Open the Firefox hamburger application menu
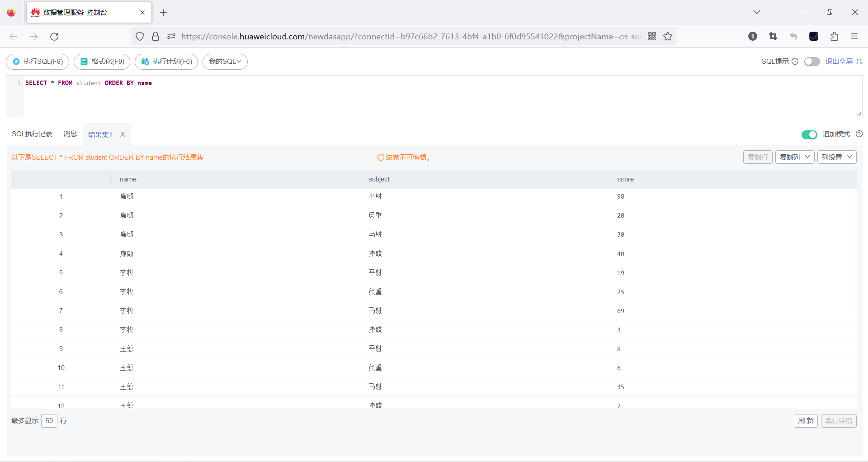 tap(854, 37)
